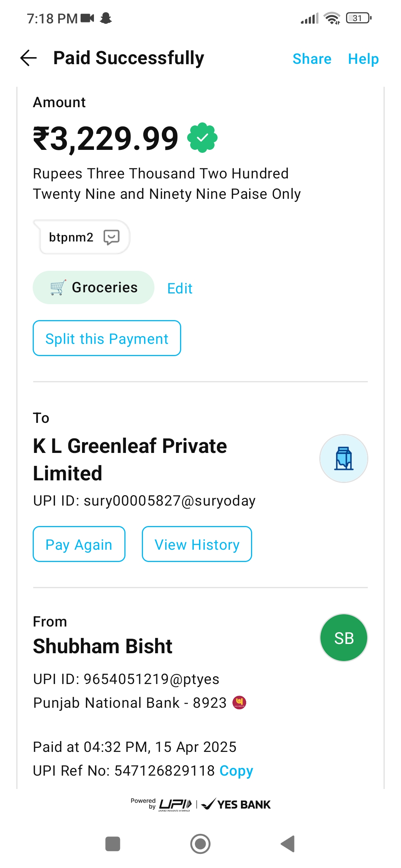Tap the UPI Yes Bank logo footer
This screenshot has width=401, height=868.
pos(200,804)
